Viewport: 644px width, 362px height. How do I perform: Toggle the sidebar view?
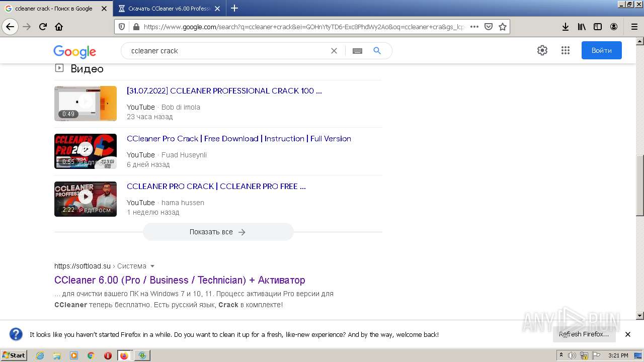(x=598, y=27)
